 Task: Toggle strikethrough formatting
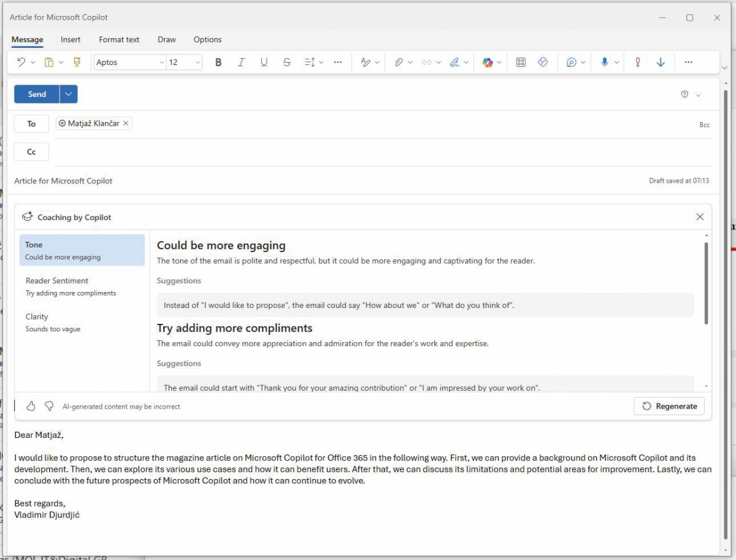tap(287, 62)
